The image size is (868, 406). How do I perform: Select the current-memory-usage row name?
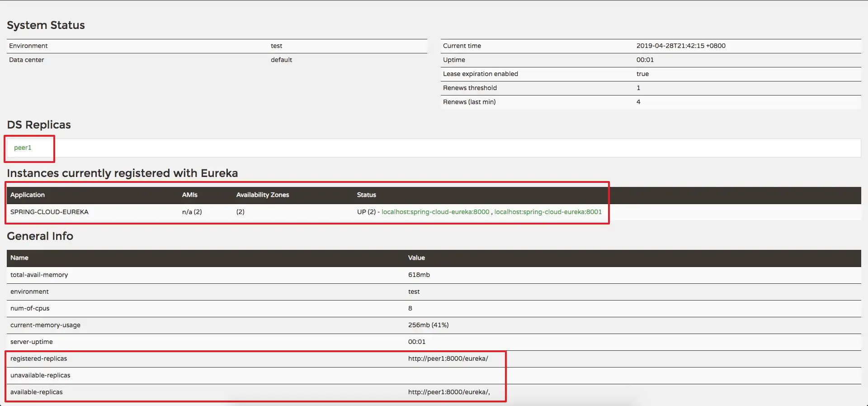45,325
